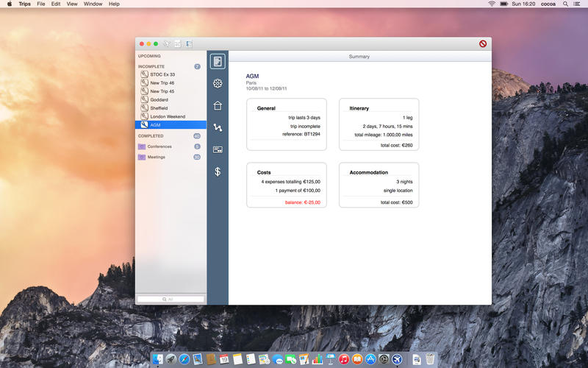588x368 pixels.
Task: Select the STOC Ex 33 trip
Action: coord(162,74)
